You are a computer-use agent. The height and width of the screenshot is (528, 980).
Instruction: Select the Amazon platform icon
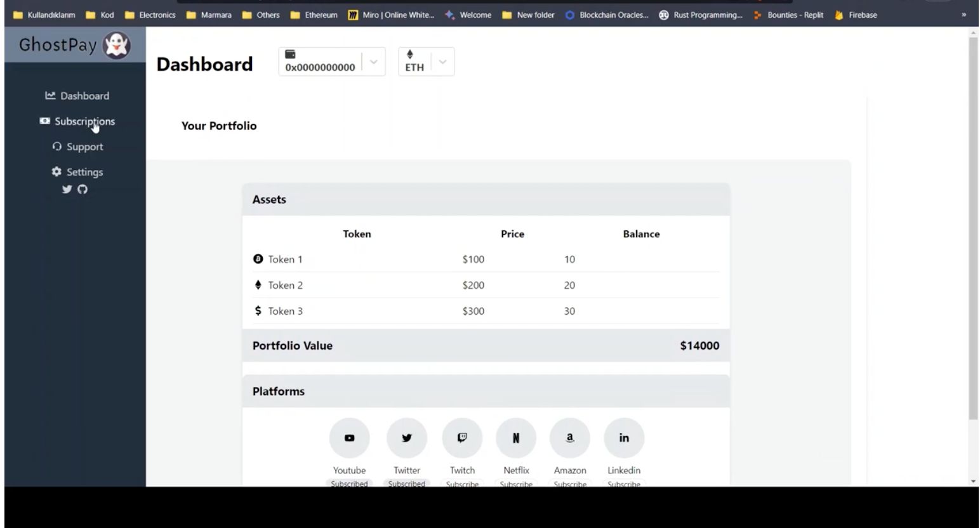(x=570, y=438)
